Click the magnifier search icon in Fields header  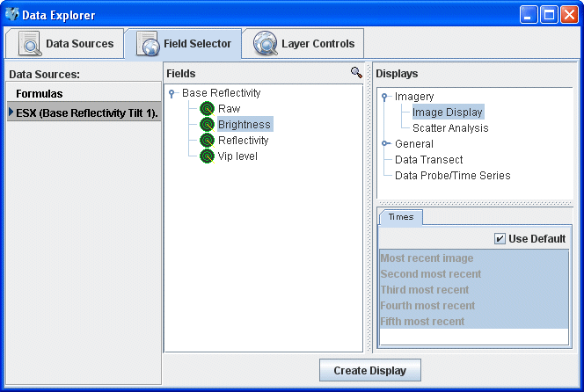356,72
